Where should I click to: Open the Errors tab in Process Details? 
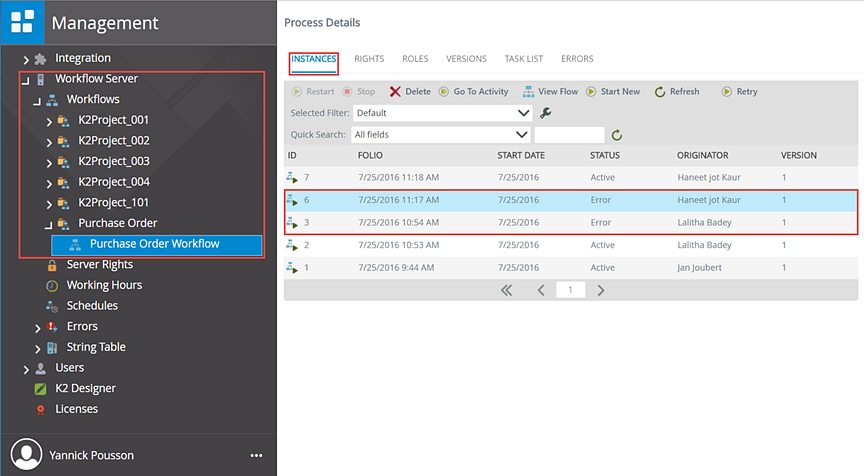pos(577,59)
